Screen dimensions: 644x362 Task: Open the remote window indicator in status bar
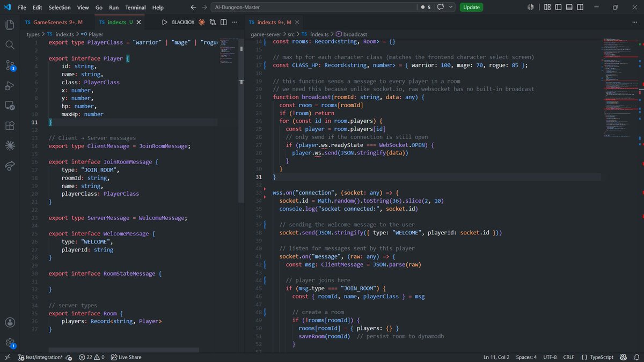[7, 357]
